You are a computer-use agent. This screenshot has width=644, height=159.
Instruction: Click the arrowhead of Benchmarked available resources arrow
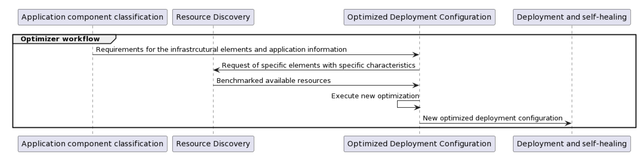(x=416, y=85)
